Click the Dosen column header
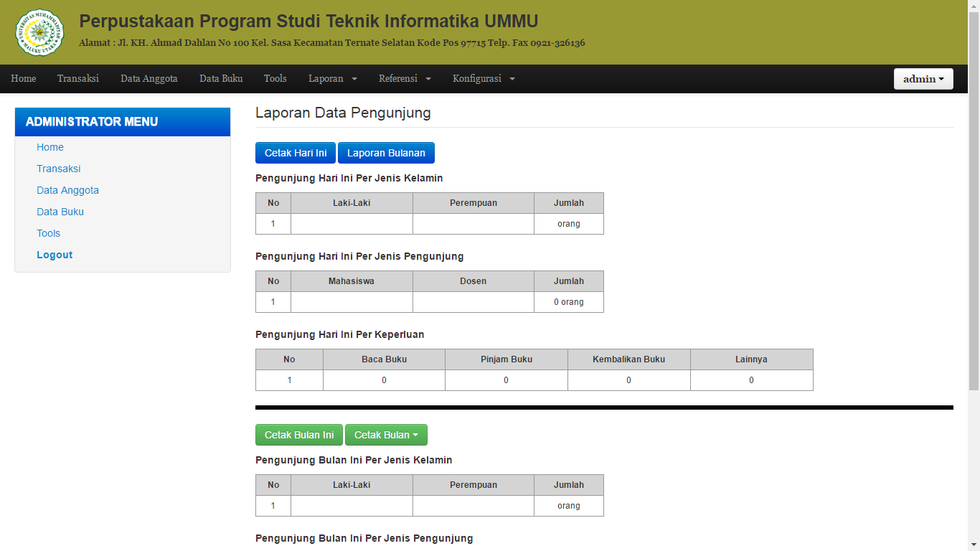 [473, 281]
